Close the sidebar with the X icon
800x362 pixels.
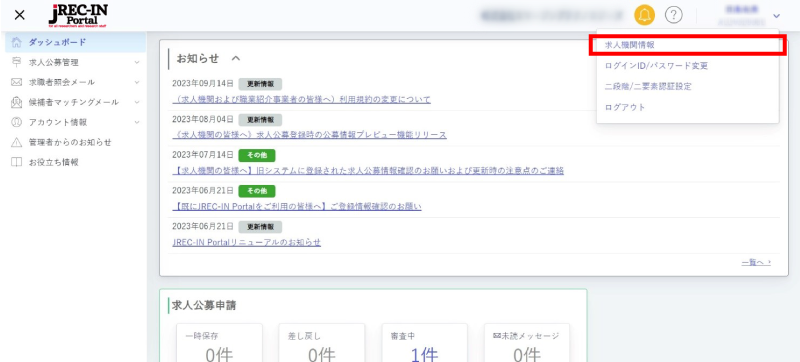(19, 15)
